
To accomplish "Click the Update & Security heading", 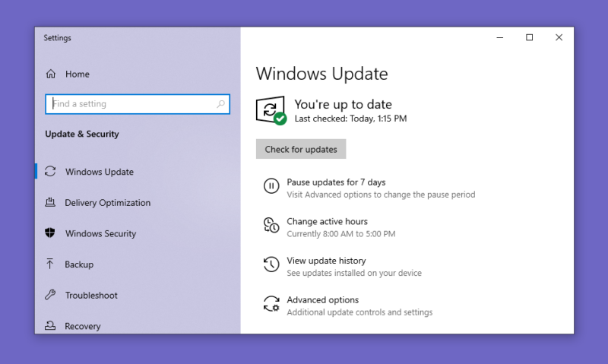I will tap(82, 135).
